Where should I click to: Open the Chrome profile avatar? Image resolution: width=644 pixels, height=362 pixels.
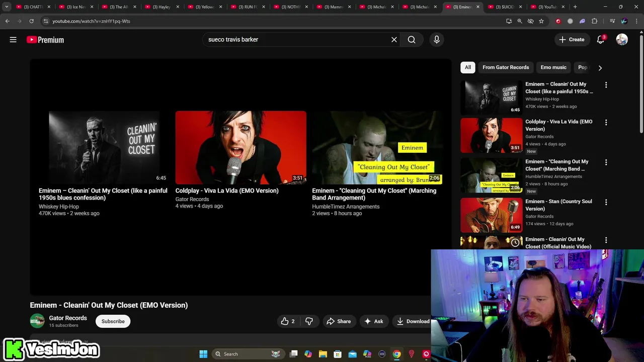(624, 21)
